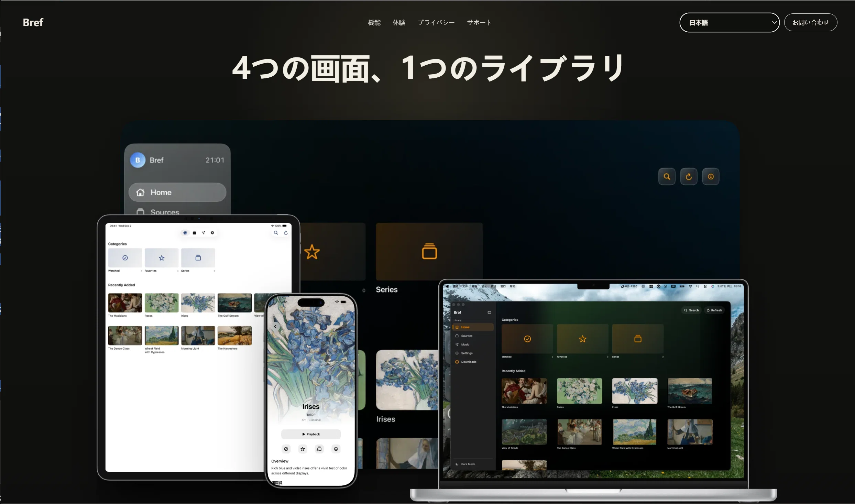Open the 機能 navigation link
The image size is (855, 504).
(374, 22)
